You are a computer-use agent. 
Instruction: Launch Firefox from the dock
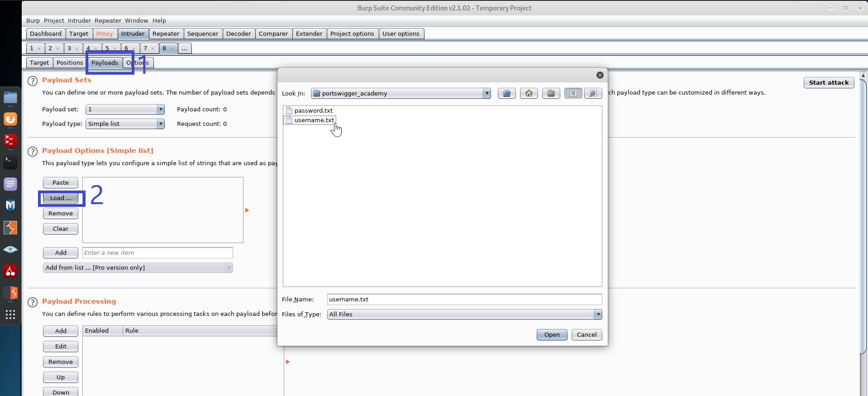10,119
